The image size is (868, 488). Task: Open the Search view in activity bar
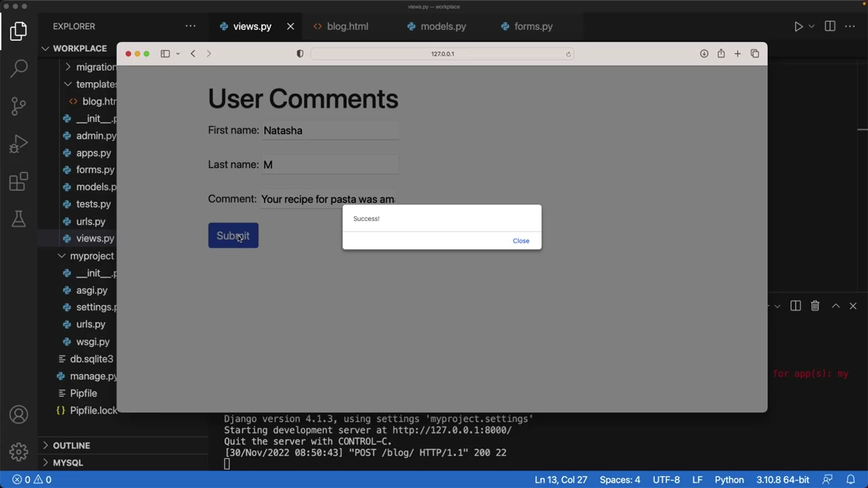pyautogui.click(x=19, y=68)
